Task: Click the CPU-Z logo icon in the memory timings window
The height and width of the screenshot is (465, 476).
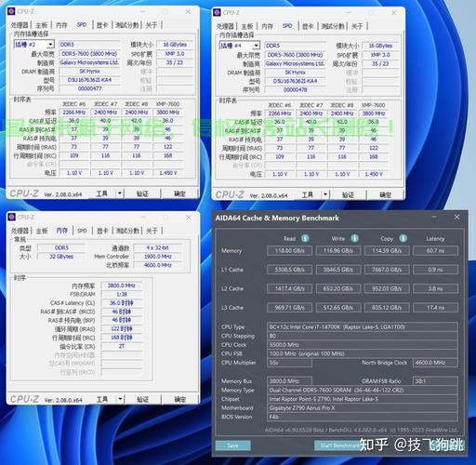Action: (12, 217)
